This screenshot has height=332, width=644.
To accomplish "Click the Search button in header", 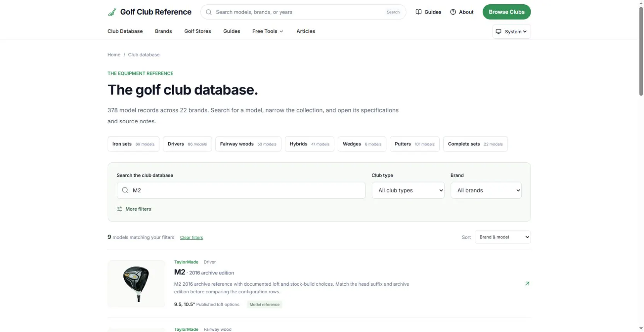I will [393, 12].
